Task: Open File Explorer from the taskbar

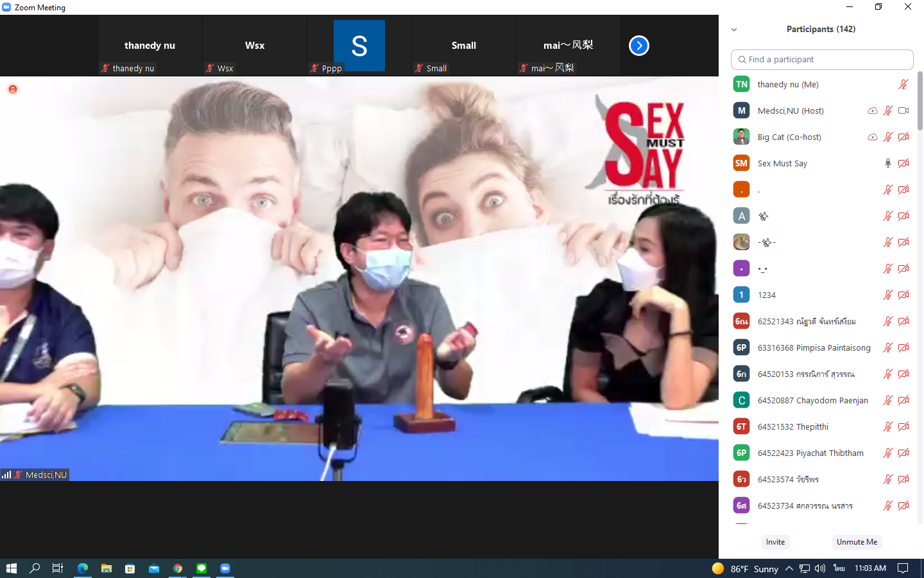Action: tap(107, 568)
